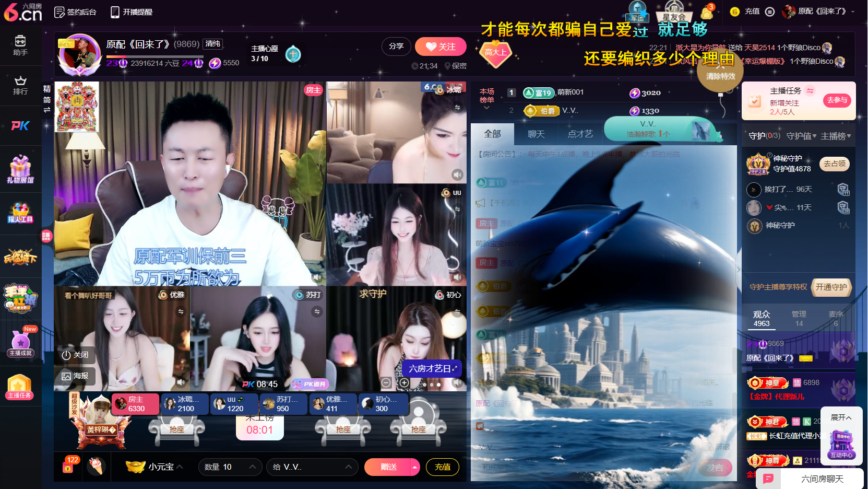Screen dimensions: 868x489
Task: Add a wish with the 主播心愿 plus icon
Action: (293, 54)
